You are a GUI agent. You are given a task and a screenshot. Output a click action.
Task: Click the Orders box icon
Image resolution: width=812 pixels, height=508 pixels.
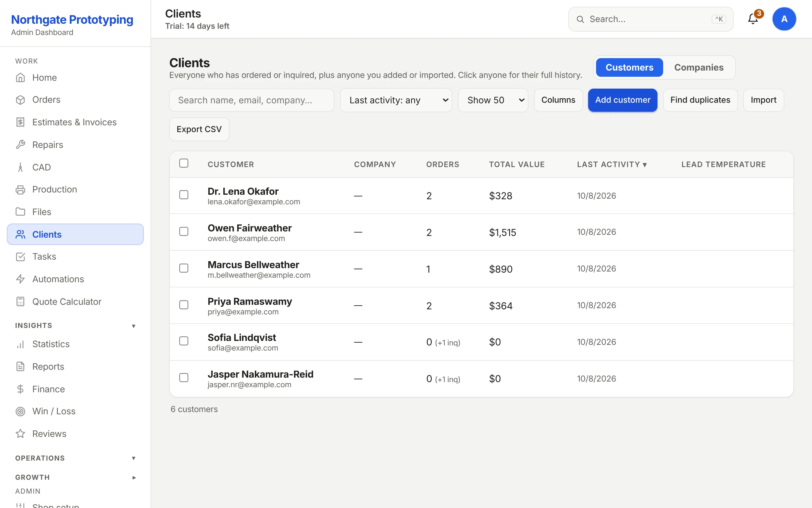pyautogui.click(x=21, y=100)
